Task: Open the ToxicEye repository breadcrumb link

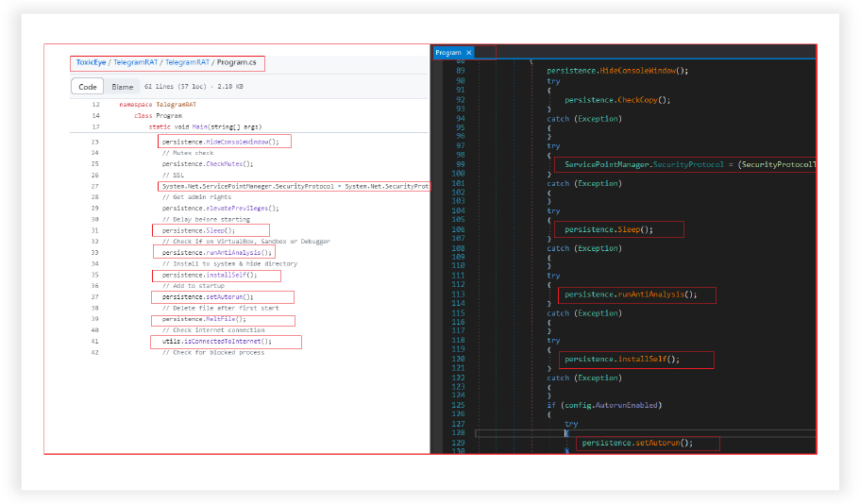Action: (91, 62)
